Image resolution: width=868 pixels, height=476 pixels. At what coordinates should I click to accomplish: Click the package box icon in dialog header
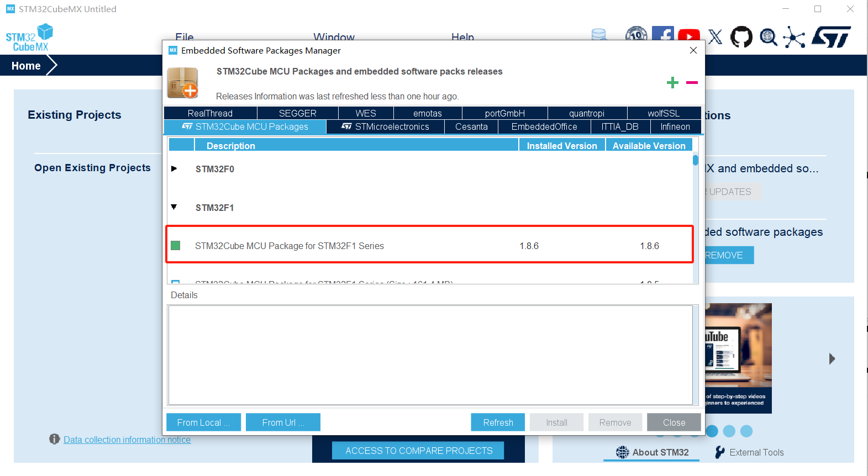[183, 83]
